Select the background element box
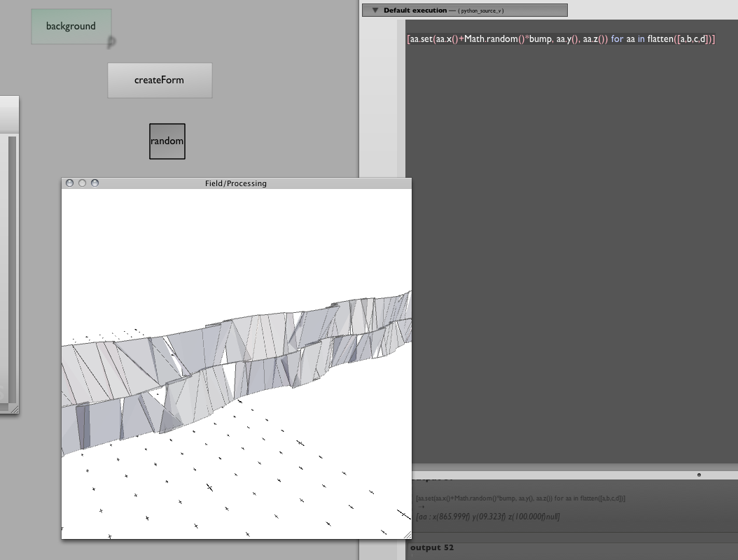738x560 pixels. [x=71, y=27]
